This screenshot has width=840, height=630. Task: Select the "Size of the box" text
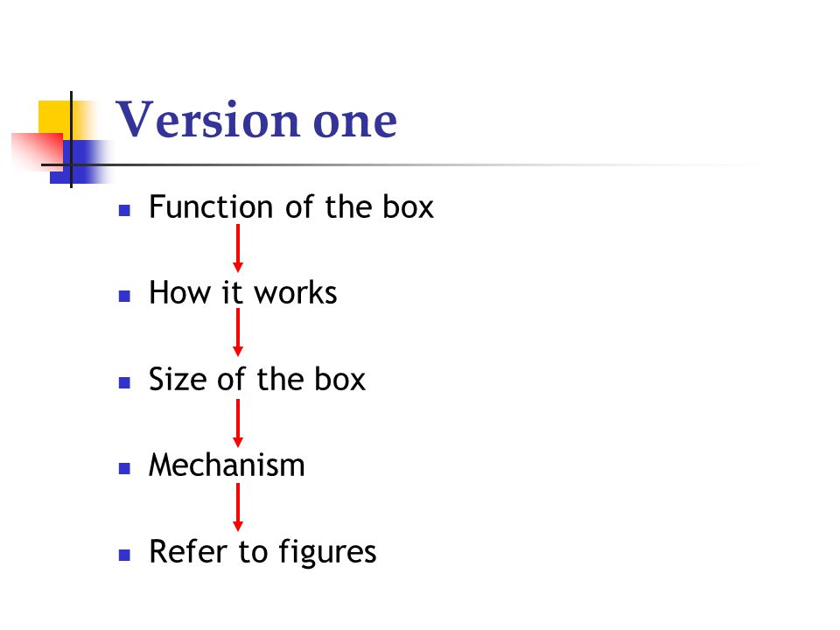257,379
